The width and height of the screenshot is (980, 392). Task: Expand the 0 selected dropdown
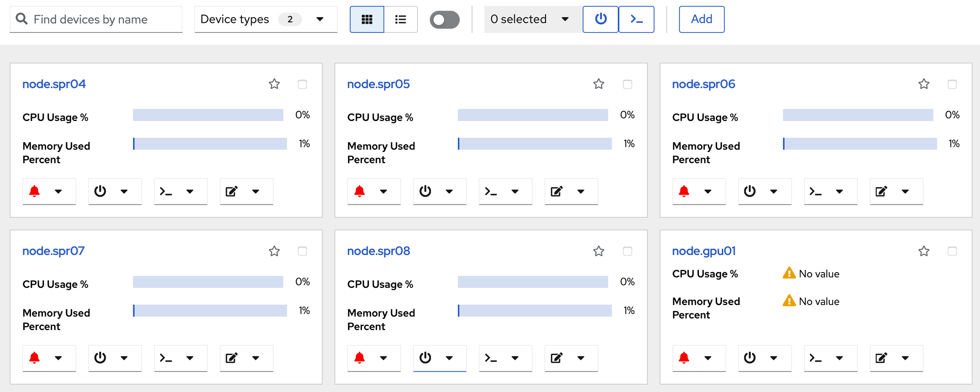533,19
